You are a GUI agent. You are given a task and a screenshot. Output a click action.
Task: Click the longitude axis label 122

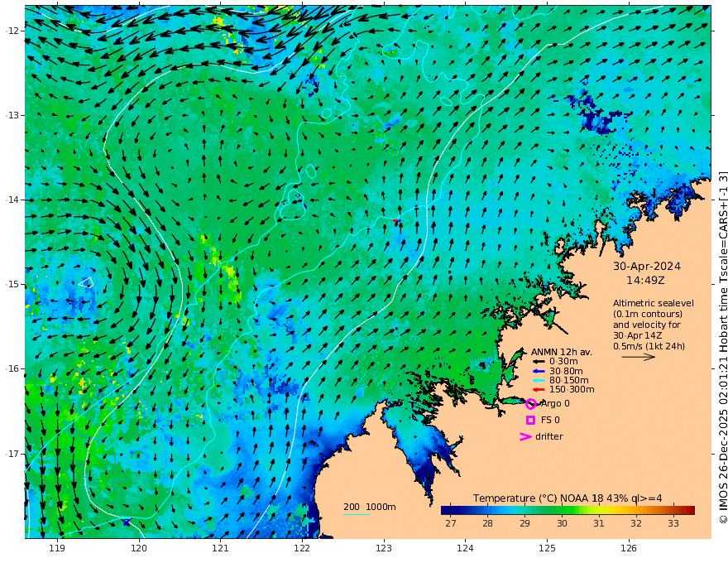click(x=302, y=548)
